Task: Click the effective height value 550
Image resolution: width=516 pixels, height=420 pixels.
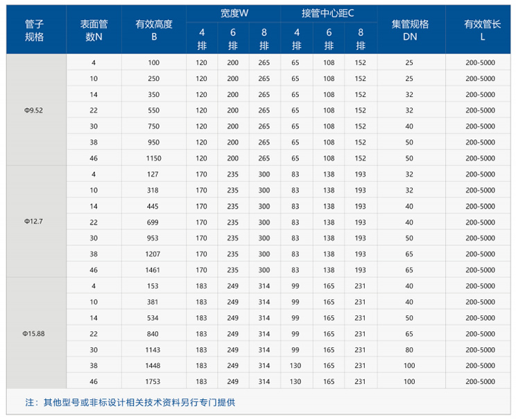Action: point(154,110)
